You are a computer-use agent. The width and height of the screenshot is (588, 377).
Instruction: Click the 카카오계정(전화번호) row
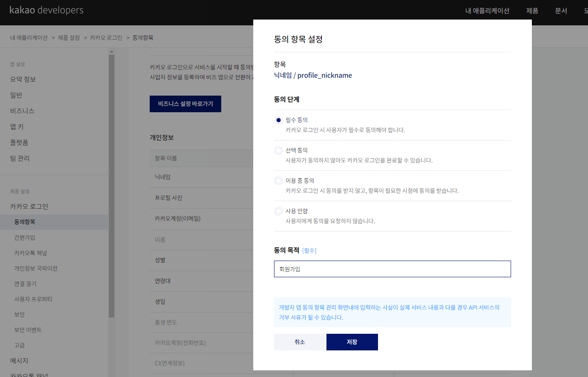(x=201, y=343)
